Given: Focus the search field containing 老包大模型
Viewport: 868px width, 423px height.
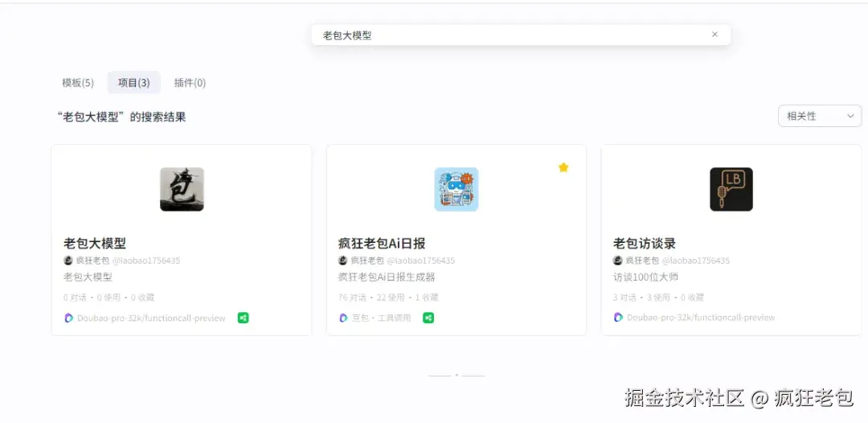Looking at the screenshot, I should tap(521, 35).
